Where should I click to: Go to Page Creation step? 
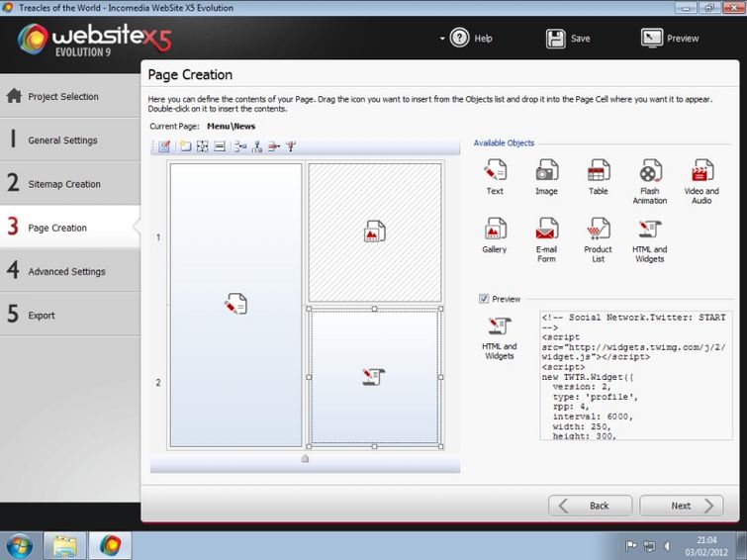point(70,228)
